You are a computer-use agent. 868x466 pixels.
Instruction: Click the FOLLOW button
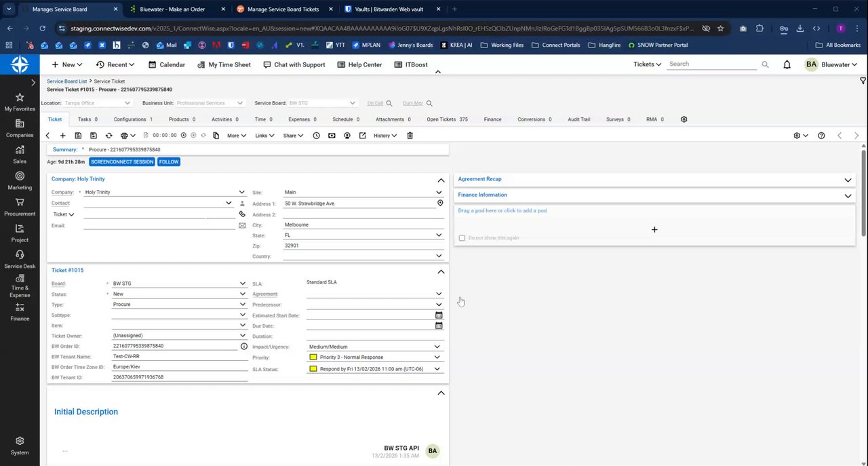(x=169, y=162)
